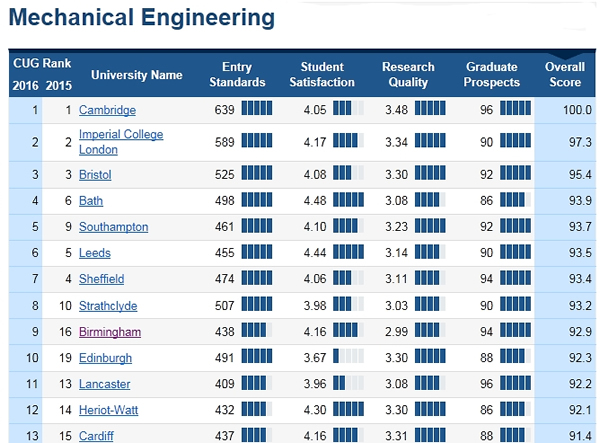The width and height of the screenshot is (600, 443).
Task: Click the University Name column header
Action: (136, 75)
